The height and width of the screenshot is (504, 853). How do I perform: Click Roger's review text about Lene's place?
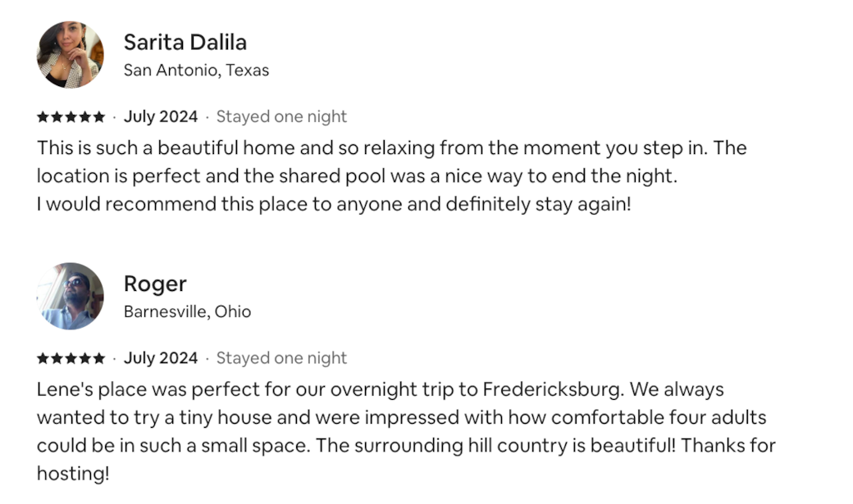406,432
